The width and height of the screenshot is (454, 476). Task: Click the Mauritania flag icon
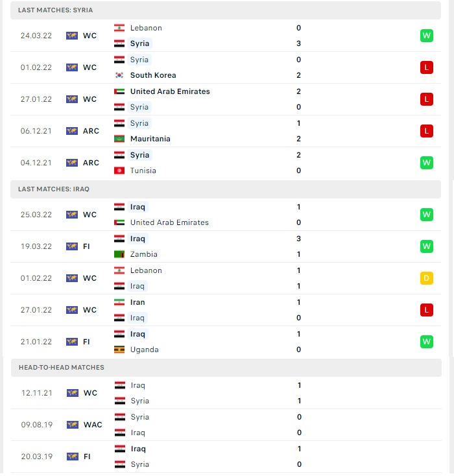[119, 139]
